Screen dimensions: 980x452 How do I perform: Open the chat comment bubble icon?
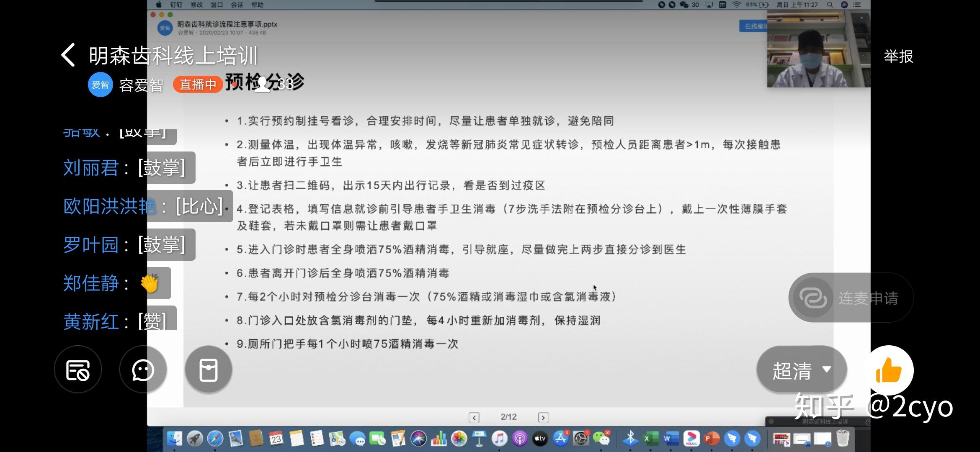[143, 370]
